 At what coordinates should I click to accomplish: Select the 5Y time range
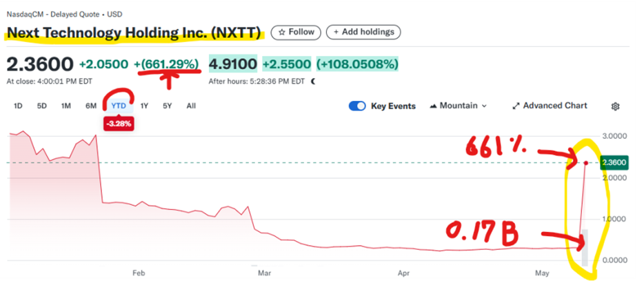point(167,106)
